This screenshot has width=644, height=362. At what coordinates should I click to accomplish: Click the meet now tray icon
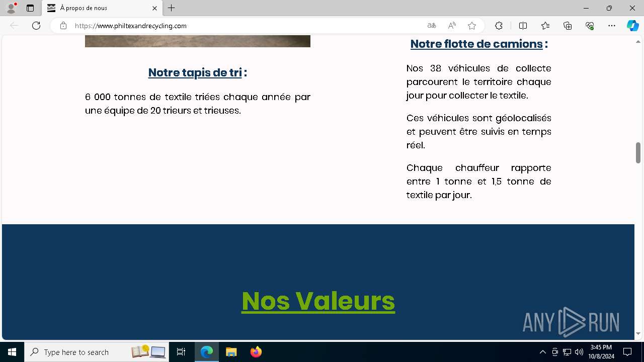[x=555, y=352]
